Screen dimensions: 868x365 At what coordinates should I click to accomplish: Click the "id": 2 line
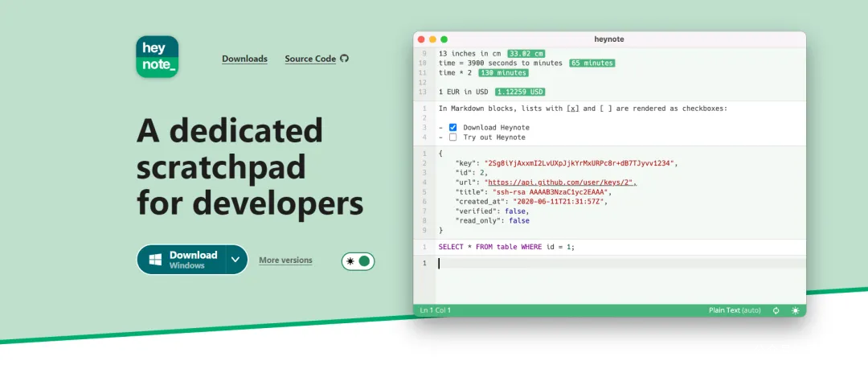pos(471,173)
